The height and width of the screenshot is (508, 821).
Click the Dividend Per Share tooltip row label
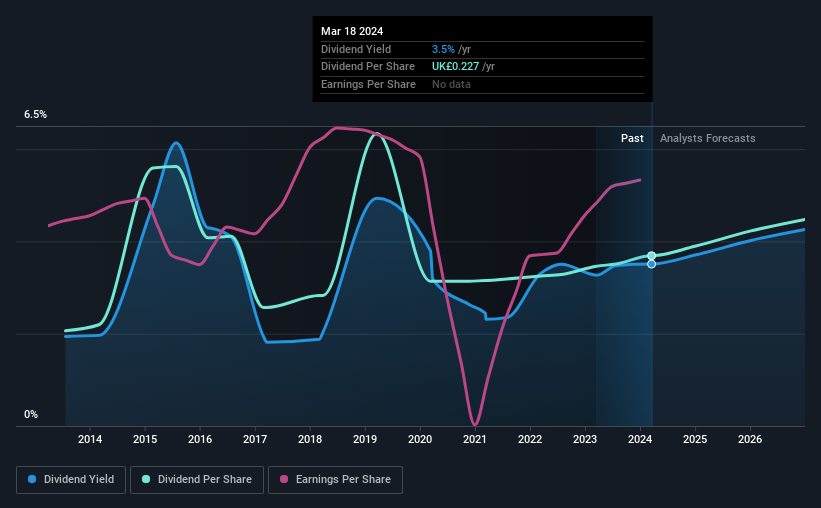368,67
